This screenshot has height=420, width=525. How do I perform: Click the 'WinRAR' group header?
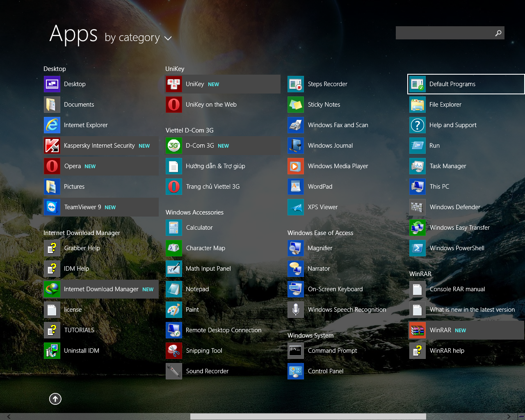pos(420,274)
